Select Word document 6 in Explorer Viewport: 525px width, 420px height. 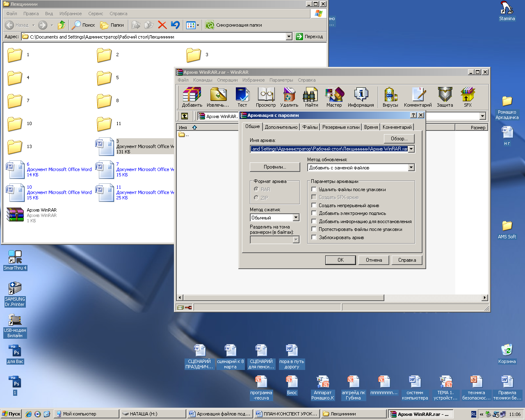(49, 169)
